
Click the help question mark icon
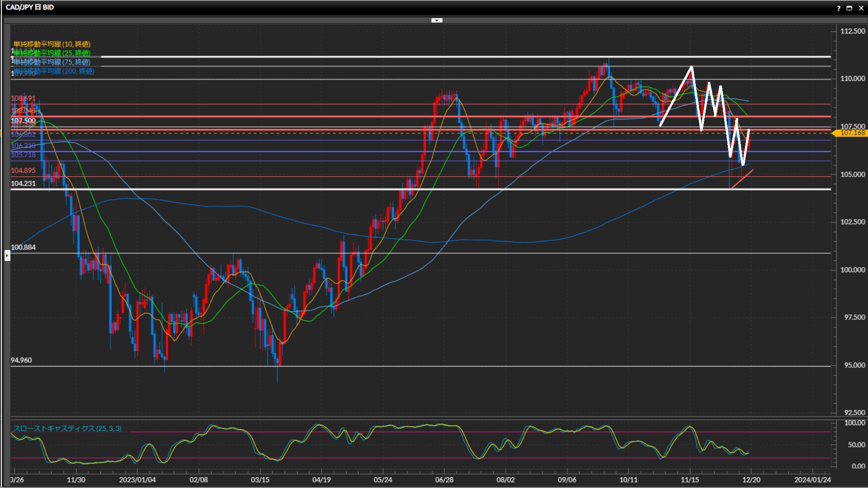pyautogui.click(x=839, y=8)
